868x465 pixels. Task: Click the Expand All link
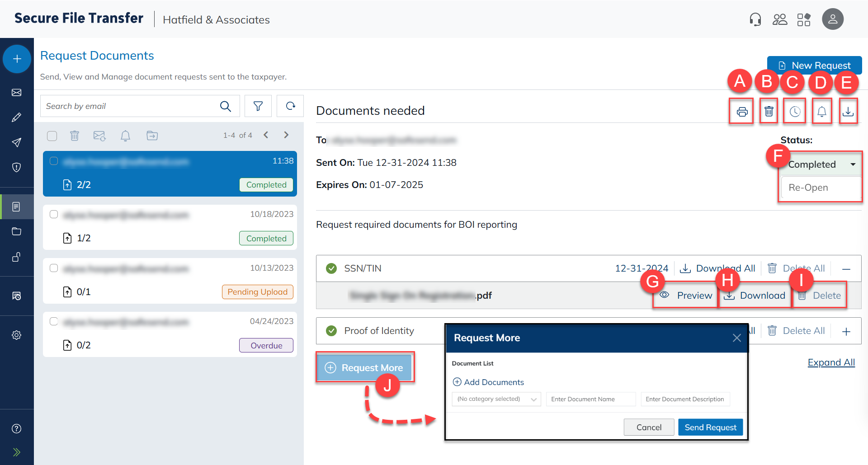(831, 362)
